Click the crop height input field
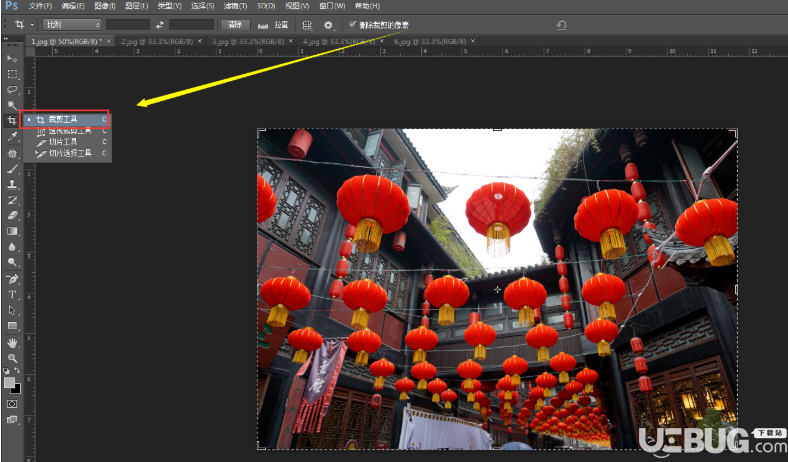 [x=191, y=24]
